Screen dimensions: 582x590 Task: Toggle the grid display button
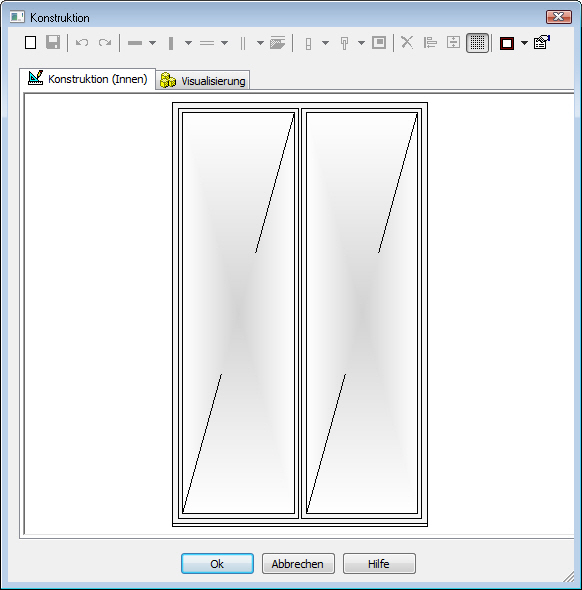pyautogui.click(x=477, y=43)
